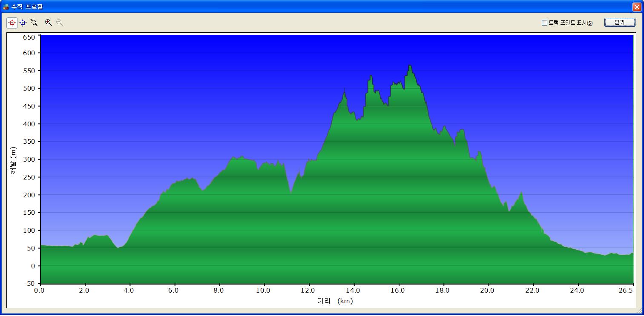Enable the 트랙 포인트 표시 checkbox
Image resolution: width=644 pixels, height=316 pixels.
[544, 23]
